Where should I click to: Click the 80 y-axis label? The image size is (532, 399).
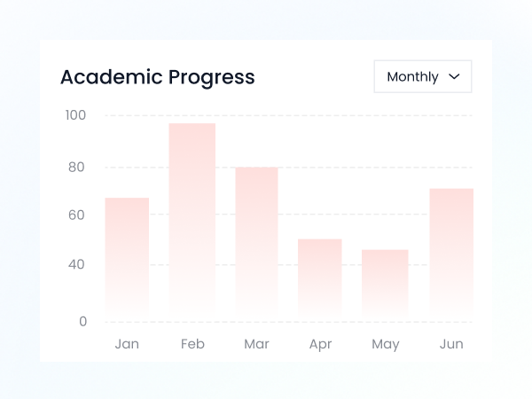[x=78, y=167]
